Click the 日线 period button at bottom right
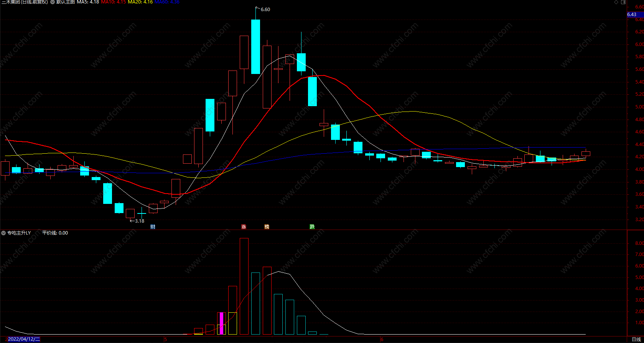Image resolution: width=644 pixels, height=343 pixels. (x=636, y=340)
